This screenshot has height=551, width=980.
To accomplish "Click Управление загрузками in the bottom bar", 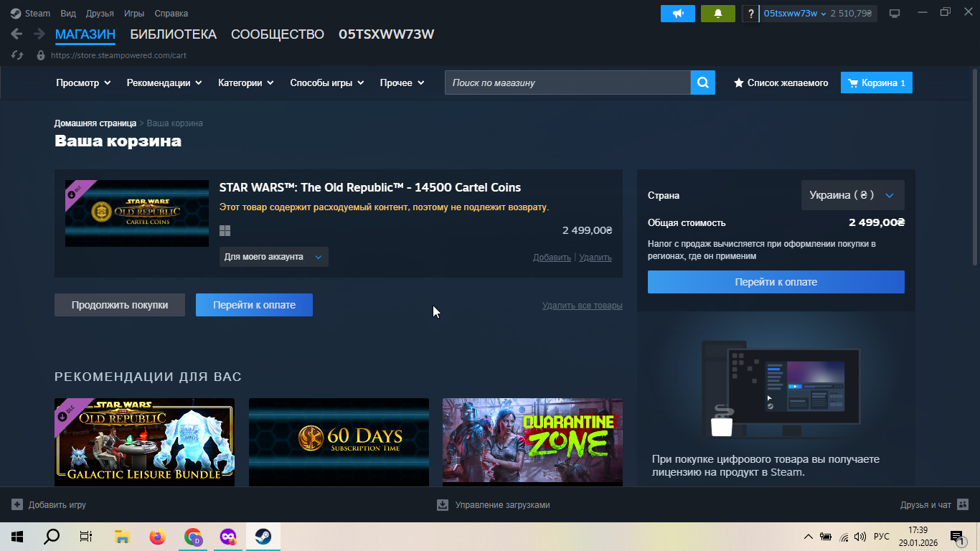I will coord(502,505).
